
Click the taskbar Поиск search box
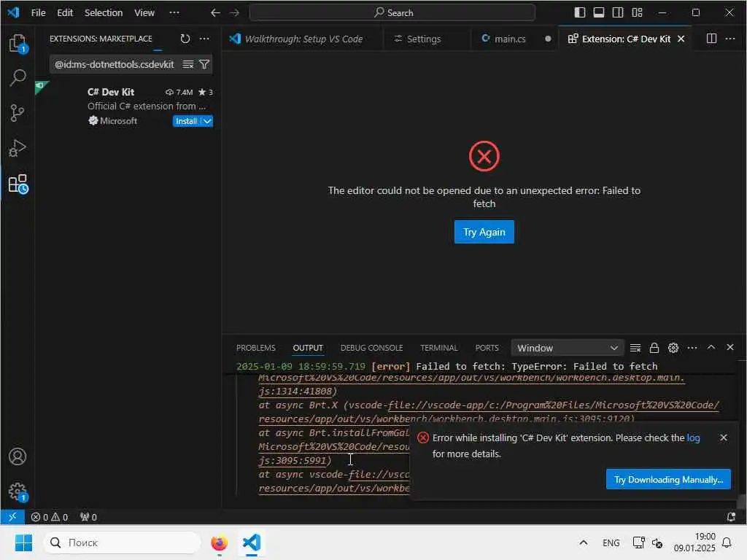tap(122, 542)
